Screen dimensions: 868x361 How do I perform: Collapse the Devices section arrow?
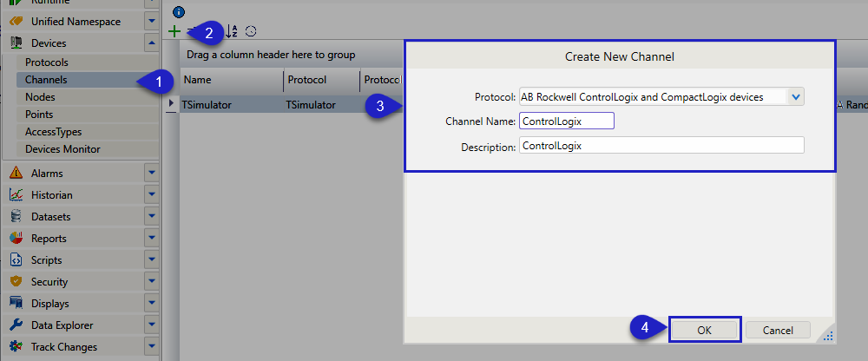tap(151, 43)
